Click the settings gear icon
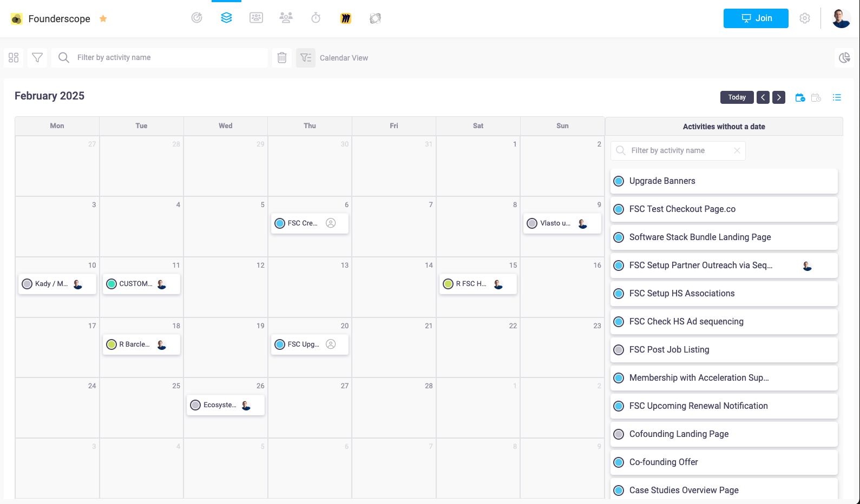Image resolution: width=860 pixels, height=504 pixels. point(805,18)
